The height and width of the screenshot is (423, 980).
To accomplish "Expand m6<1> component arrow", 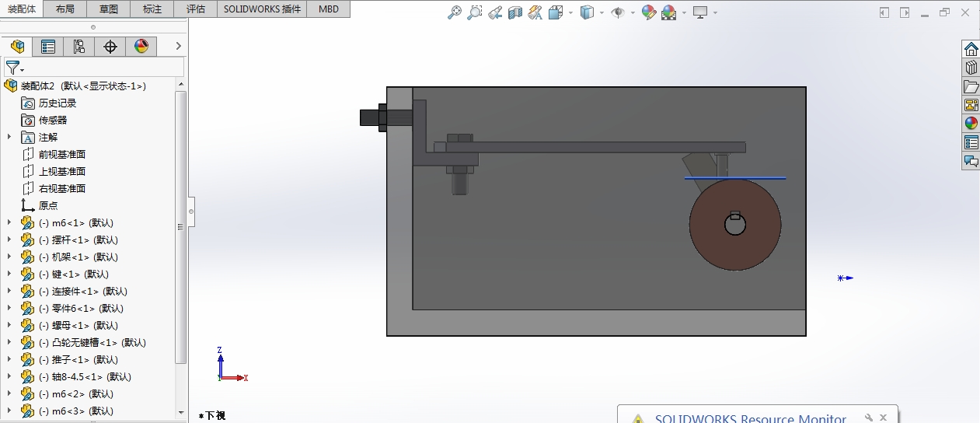I will pos(9,222).
